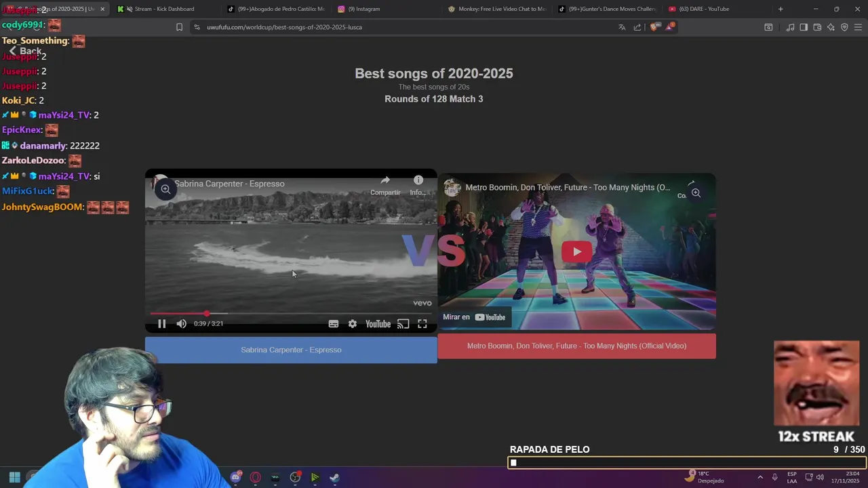Viewport: 868px width, 488px height.
Task: Toggle subtitles on the Espresso video
Action: [x=334, y=324]
